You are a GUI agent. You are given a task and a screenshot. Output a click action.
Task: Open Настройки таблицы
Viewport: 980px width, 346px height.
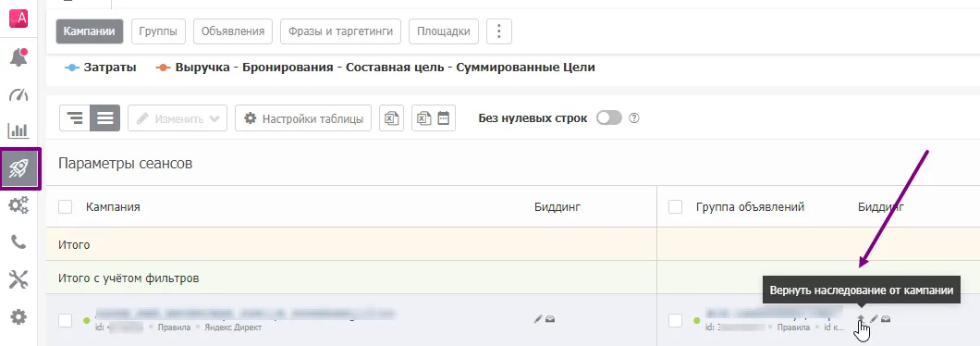[303, 118]
